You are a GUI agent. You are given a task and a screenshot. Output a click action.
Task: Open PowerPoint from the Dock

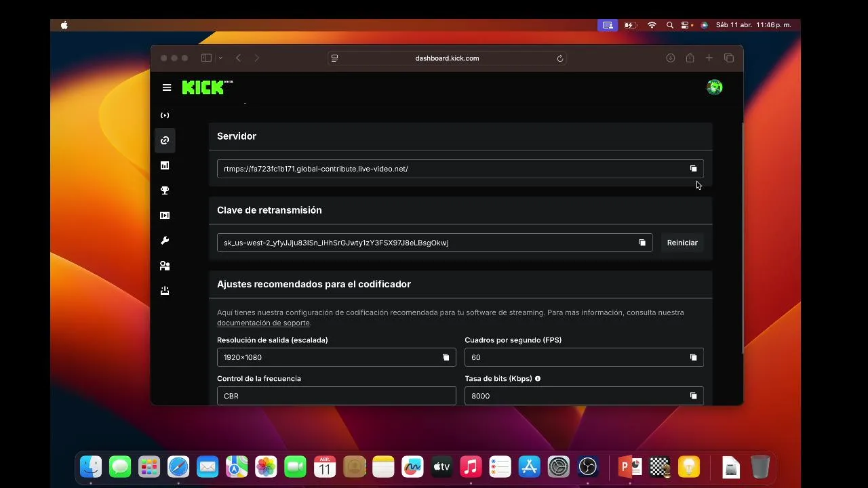tap(631, 466)
